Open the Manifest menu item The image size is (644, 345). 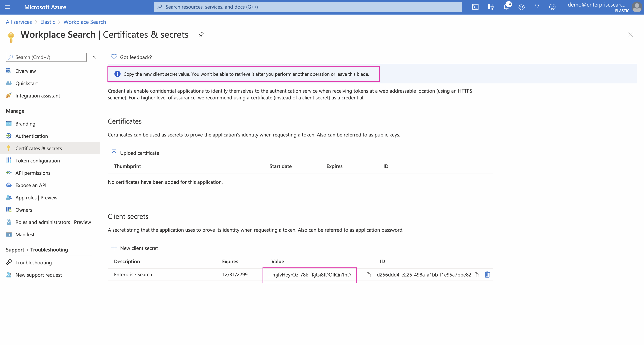(x=25, y=234)
